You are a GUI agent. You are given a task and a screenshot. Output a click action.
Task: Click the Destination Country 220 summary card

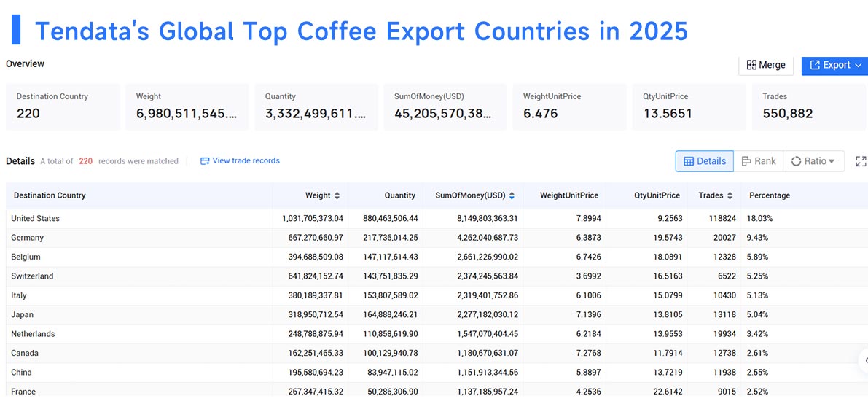coord(63,107)
